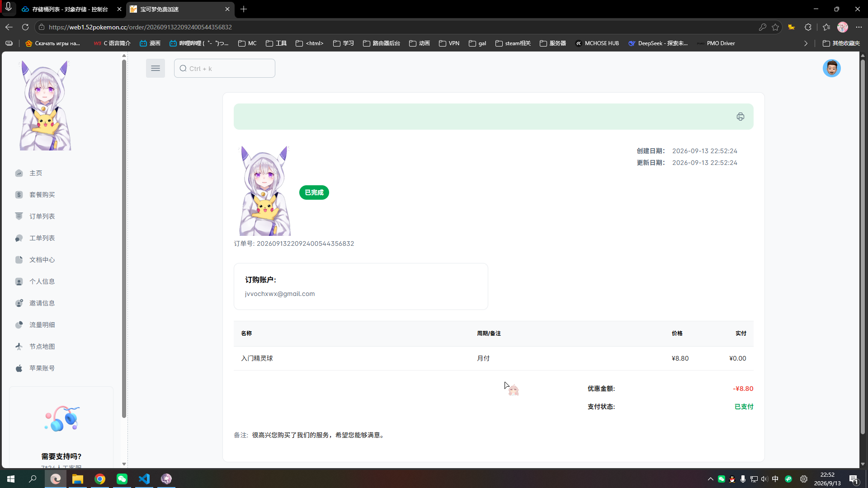The width and height of the screenshot is (868, 488).
Task: Click the 文档中心 document icon
Action: 19,260
